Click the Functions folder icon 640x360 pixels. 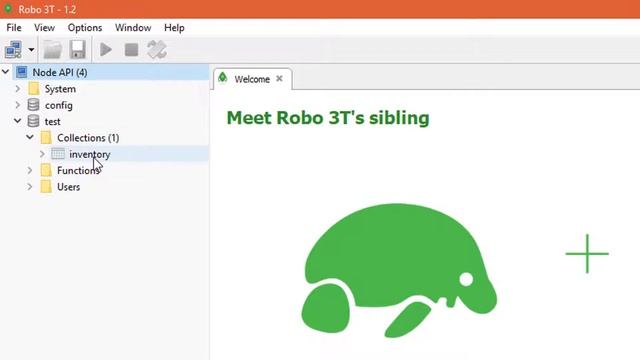(46, 170)
